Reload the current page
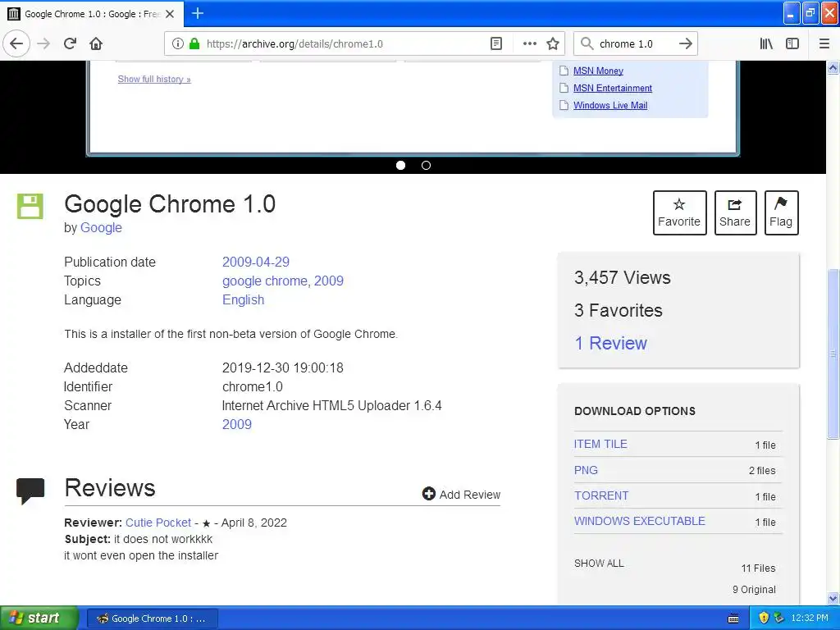This screenshot has width=840, height=630. (70, 43)
